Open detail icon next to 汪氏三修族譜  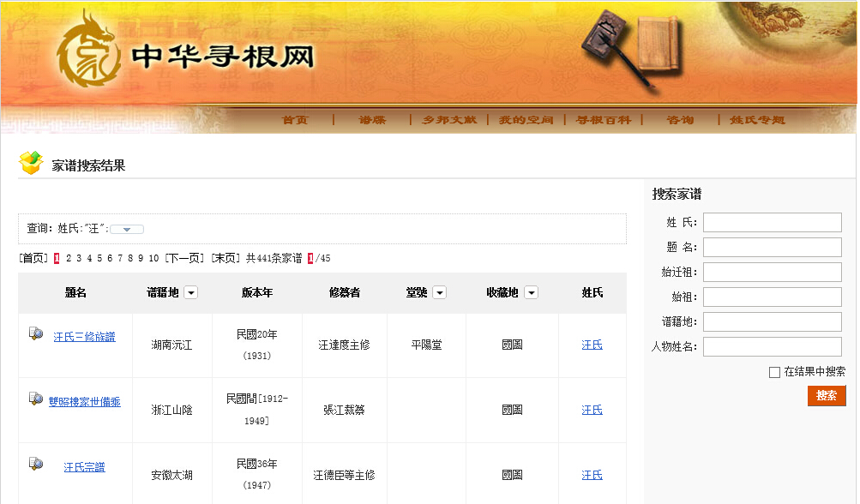tap(36, 333)
